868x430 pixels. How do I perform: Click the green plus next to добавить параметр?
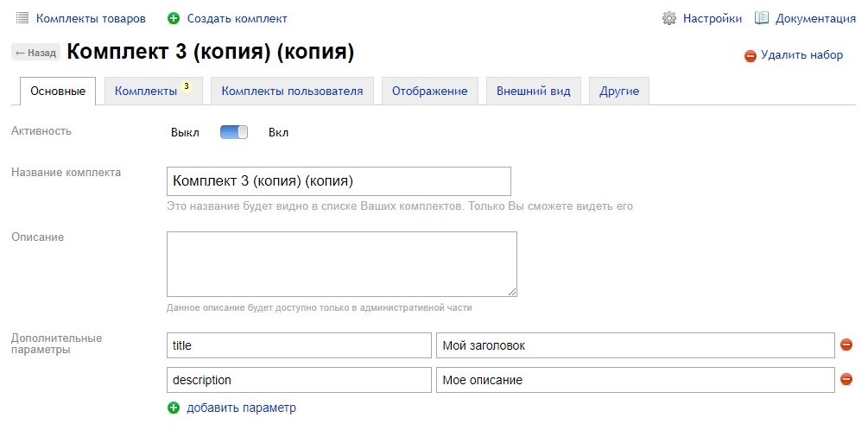[x=174, y=408]
